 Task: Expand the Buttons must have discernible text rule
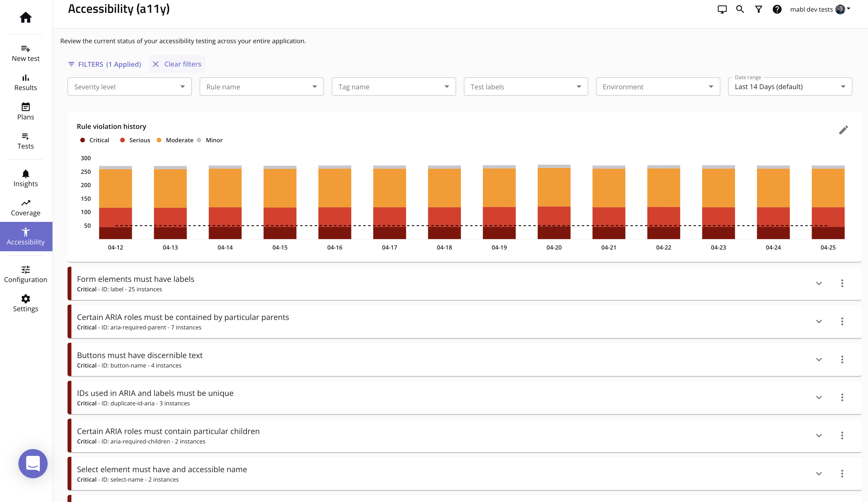[819, 360]
